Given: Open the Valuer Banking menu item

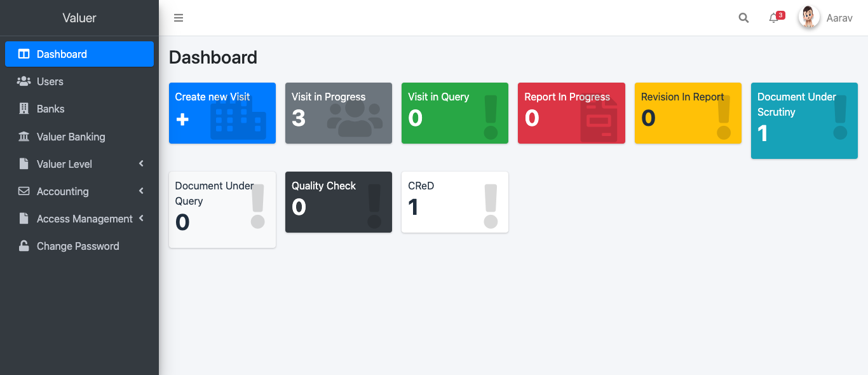Looking at the screenshot, I should 71,137.
